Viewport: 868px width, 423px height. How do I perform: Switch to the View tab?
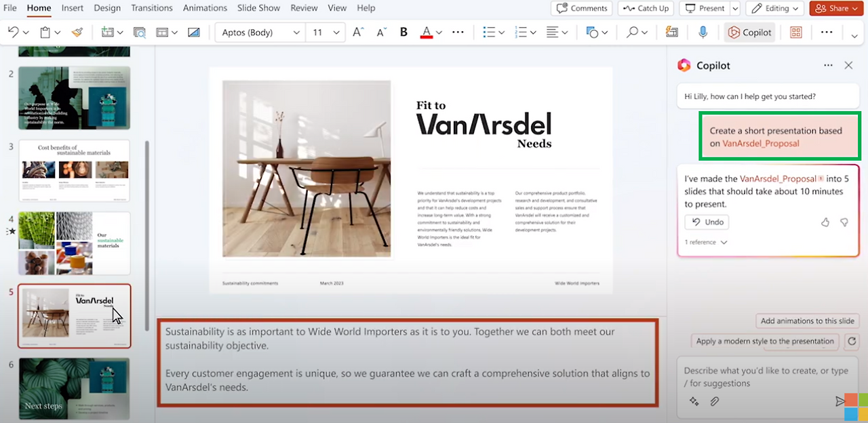[337, 8]
